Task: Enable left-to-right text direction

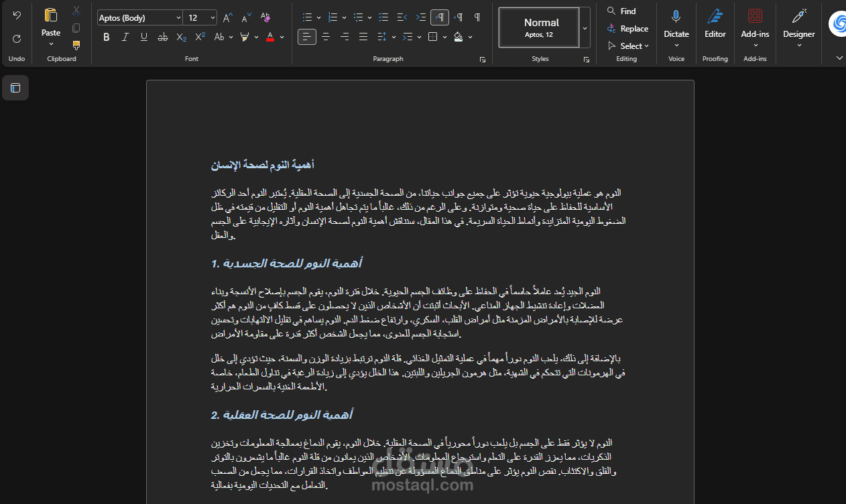Action: coord(440,17)
